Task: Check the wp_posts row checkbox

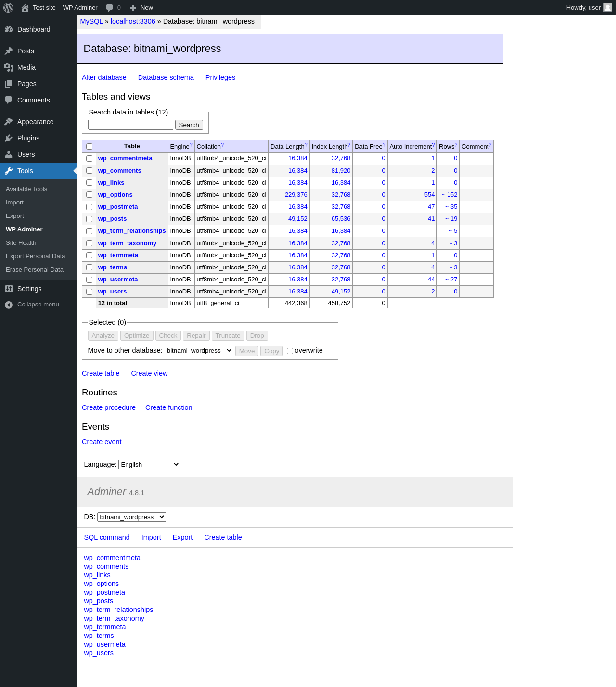Action: tap(89, 219)
